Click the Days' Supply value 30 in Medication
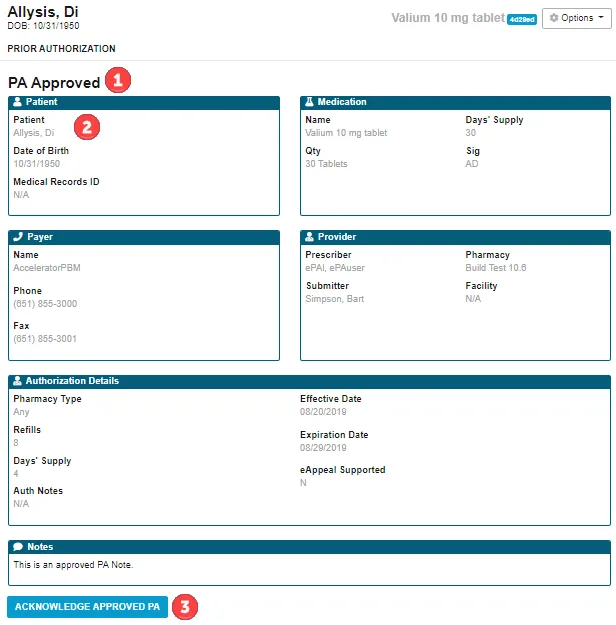The height and width of the screenshot is (625, 616). coord(470,133)
